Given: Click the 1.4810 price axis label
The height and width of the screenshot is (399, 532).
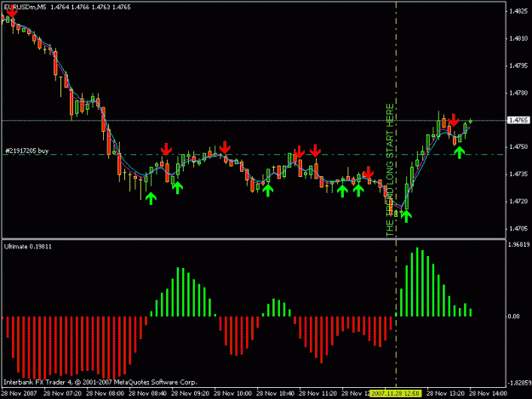Looking at the screenshot, I should (x=518, y=38).
